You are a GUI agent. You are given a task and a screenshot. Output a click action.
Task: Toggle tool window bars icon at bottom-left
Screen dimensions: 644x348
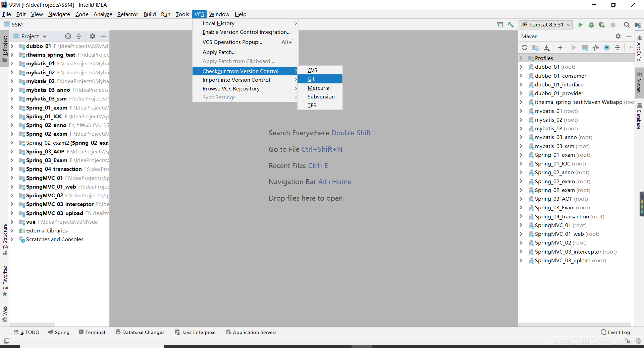pos(7,341)
